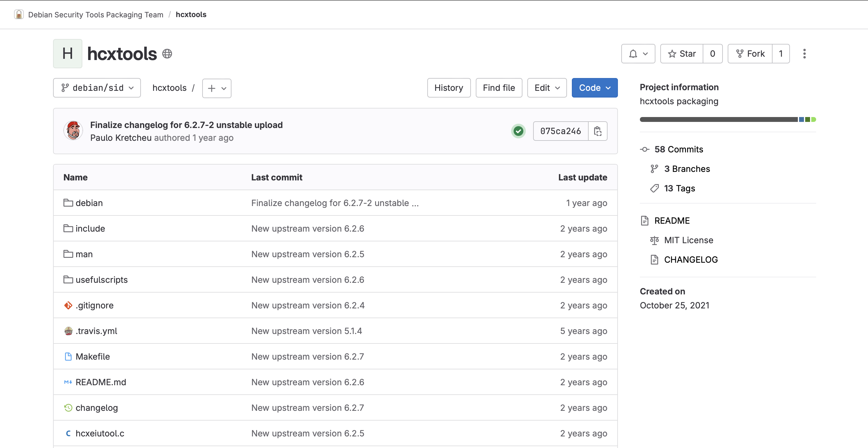
Task: Open the 'Finalize changelog for 6.2.7-2' commit title
Action: pos(186,125)
